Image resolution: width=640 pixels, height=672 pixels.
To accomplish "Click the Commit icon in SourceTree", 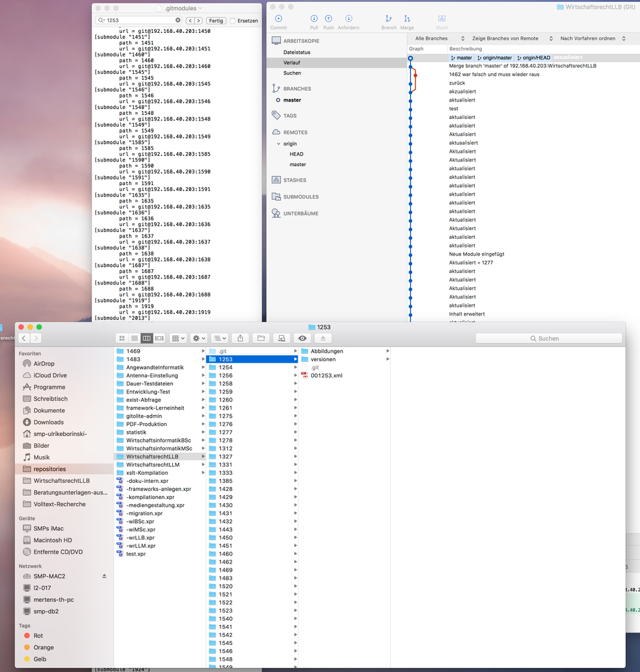I will point(278,18).
